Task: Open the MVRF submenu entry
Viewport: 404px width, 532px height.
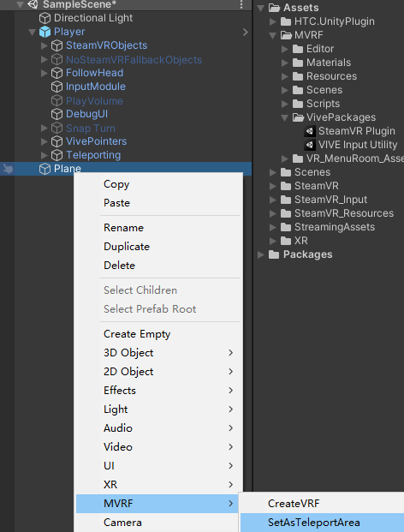Action: tap(157, 504)
